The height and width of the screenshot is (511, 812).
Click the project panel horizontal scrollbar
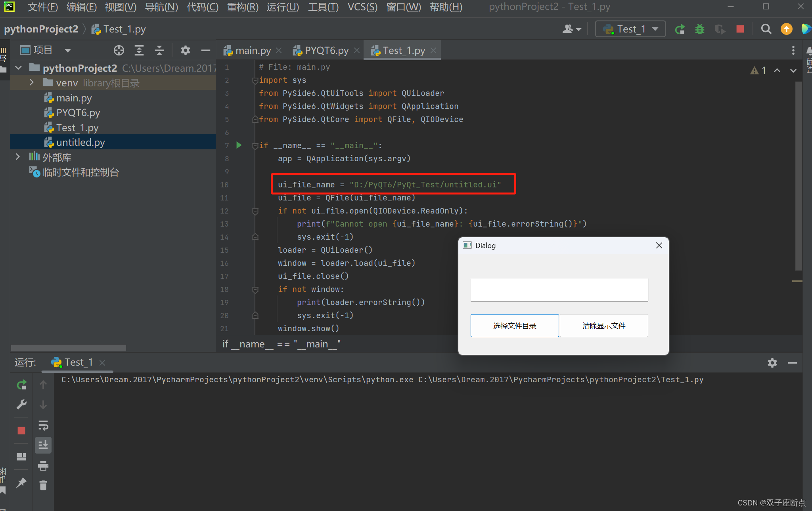(68, 348)
